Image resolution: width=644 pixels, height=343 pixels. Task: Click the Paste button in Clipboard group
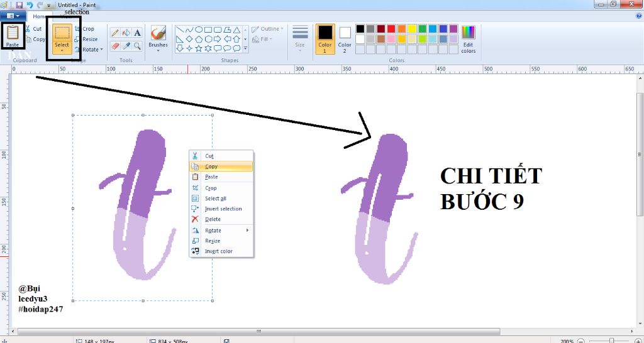13,35
